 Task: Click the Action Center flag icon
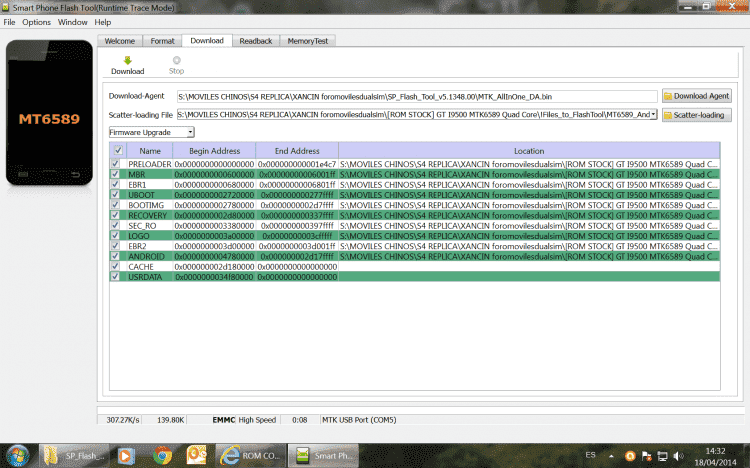coord(647,456)
